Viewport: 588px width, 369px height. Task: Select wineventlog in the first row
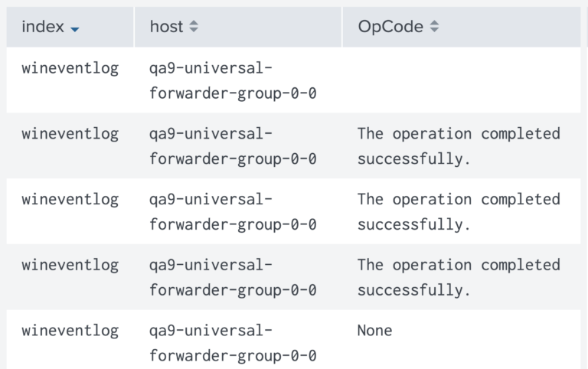point(70,69)
